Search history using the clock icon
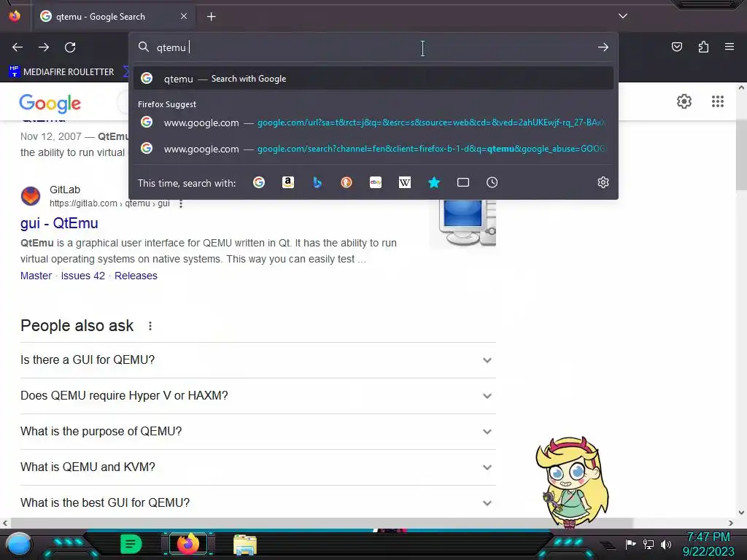 [x=492, y=182]
